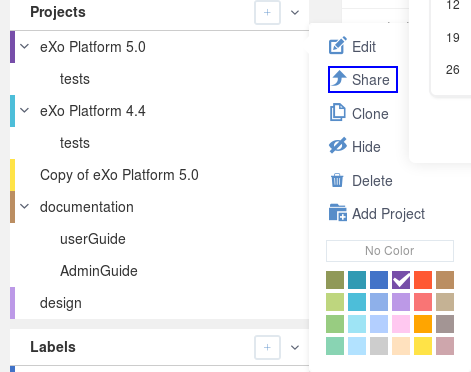Pick the mint green color swatch

tap(335, 346)
